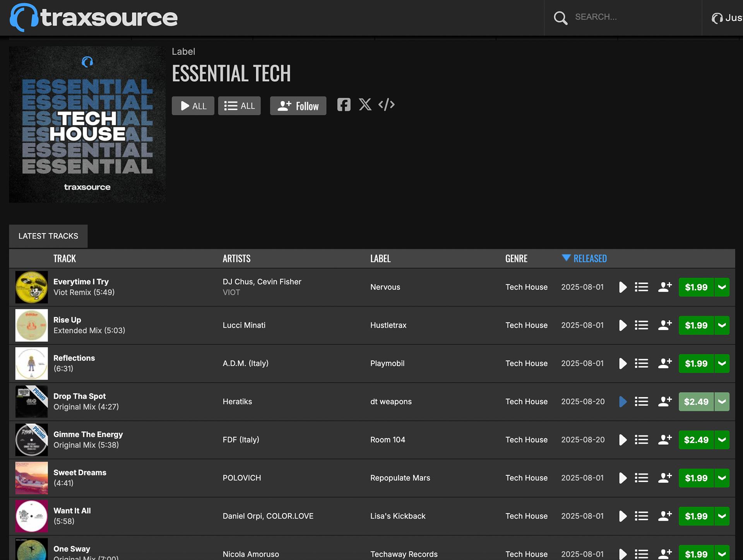Sort tracks by the Released column
The image size is (743, 560).
[x=589, y=259]
